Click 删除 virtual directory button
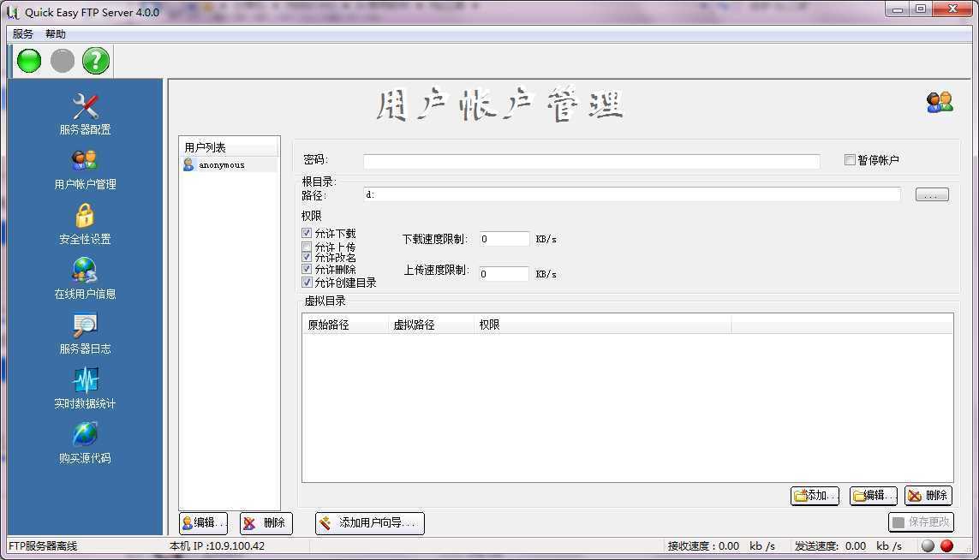The width and height of the screenshot is (979, 560). pyautogui.click(x=928, y=495)
